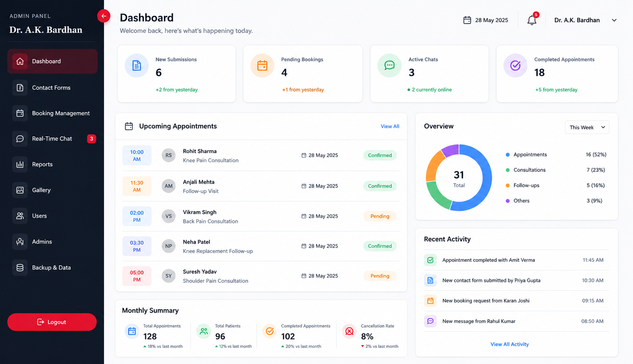633x364 pixels.
Task: Click the Cancellation Rate red X icon
Action: pos(349,331)
